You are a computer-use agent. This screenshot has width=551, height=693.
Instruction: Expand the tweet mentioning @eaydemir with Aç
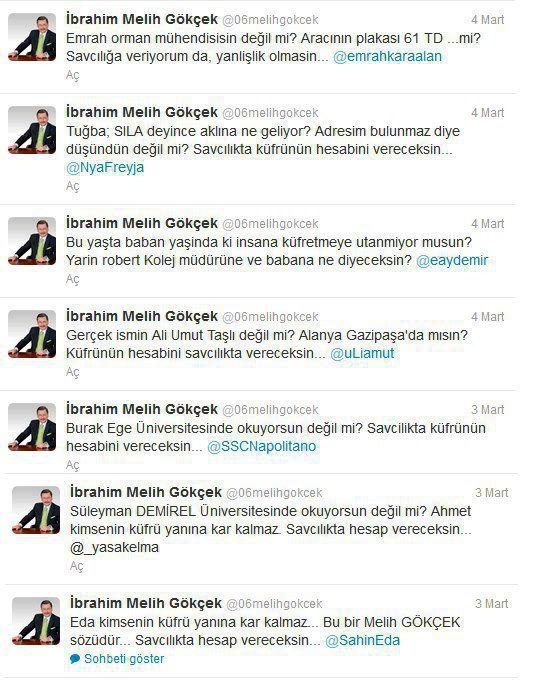[x=72, y=279]
